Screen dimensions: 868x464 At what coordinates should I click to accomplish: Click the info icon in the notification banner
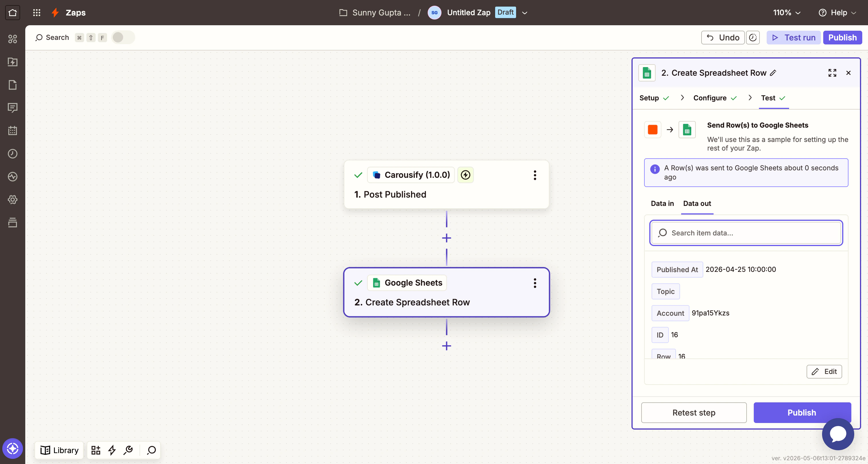tap(655, 169)
